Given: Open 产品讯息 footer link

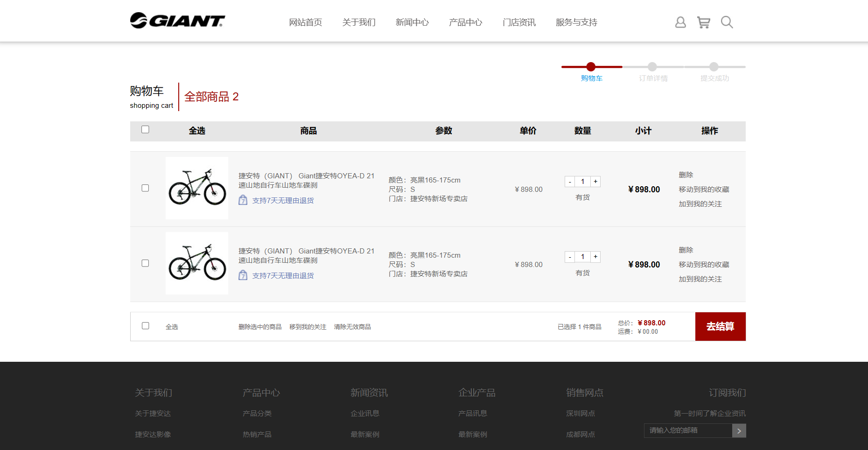Looking at the screenshot, I should pos(473,414).
